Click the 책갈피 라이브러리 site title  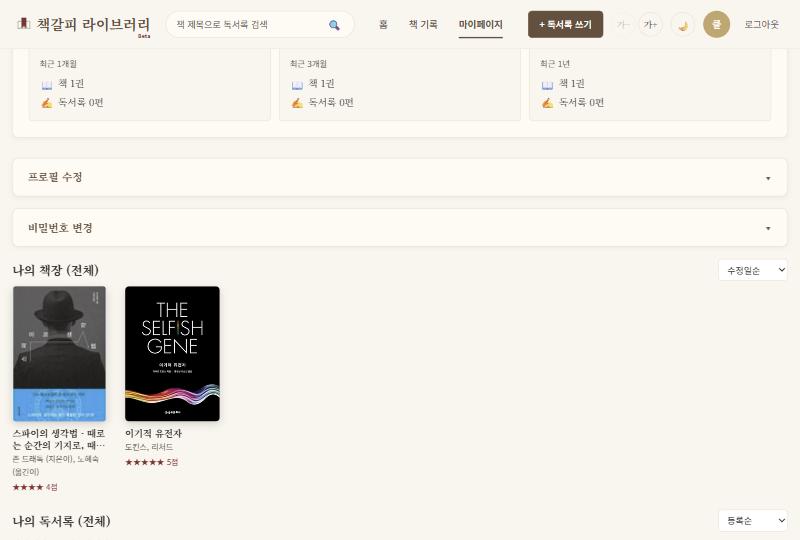[x=93, y=24]
